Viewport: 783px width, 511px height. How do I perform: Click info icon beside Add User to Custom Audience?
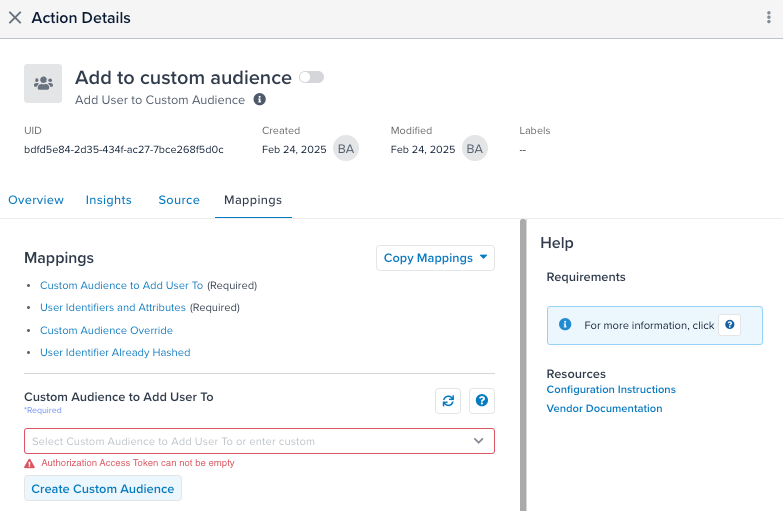[260, 99]
